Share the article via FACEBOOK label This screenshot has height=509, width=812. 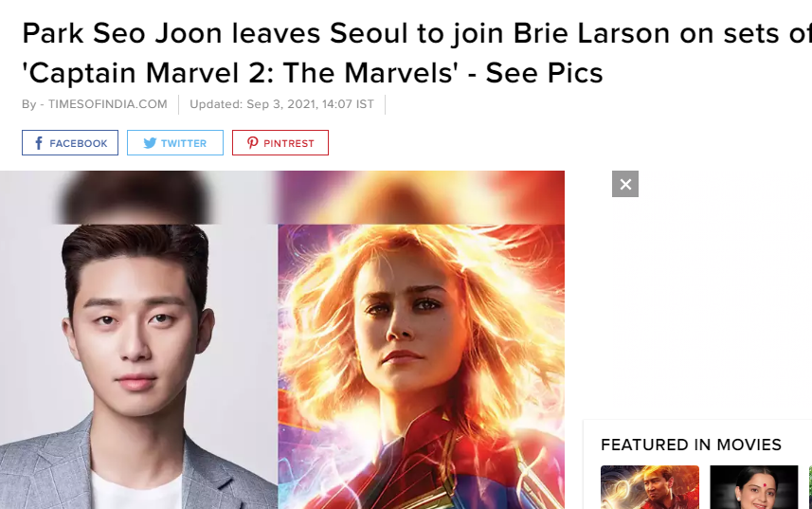click(x=79, y=143)
